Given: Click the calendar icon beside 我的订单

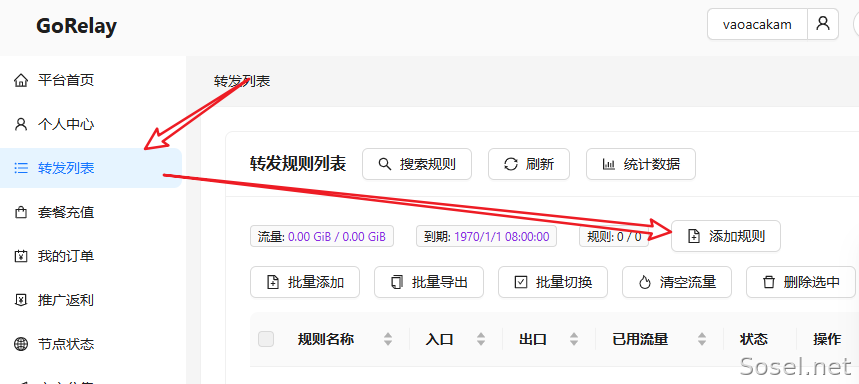Looking at the screenshot, I should (21, 256).
